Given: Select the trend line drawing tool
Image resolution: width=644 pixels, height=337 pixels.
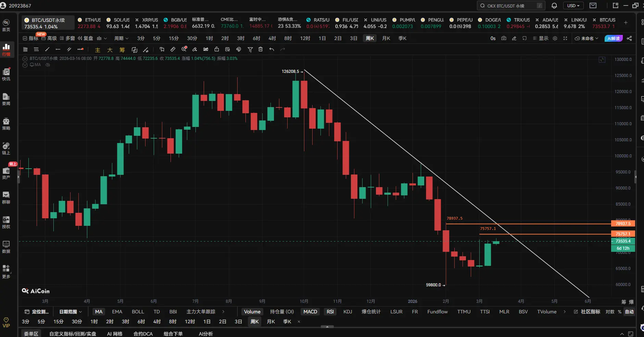Looking at the screenshot, I should (47, 49).
